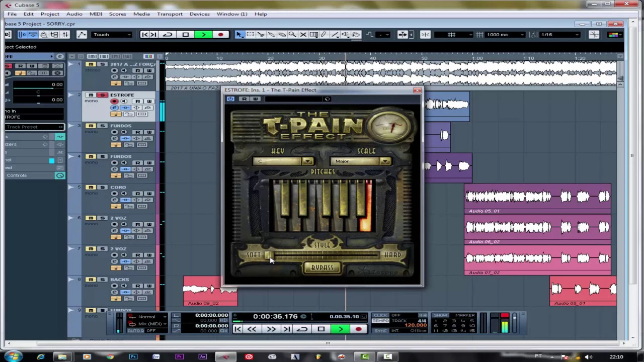Select the Range Selection tool

pos(250,35)
